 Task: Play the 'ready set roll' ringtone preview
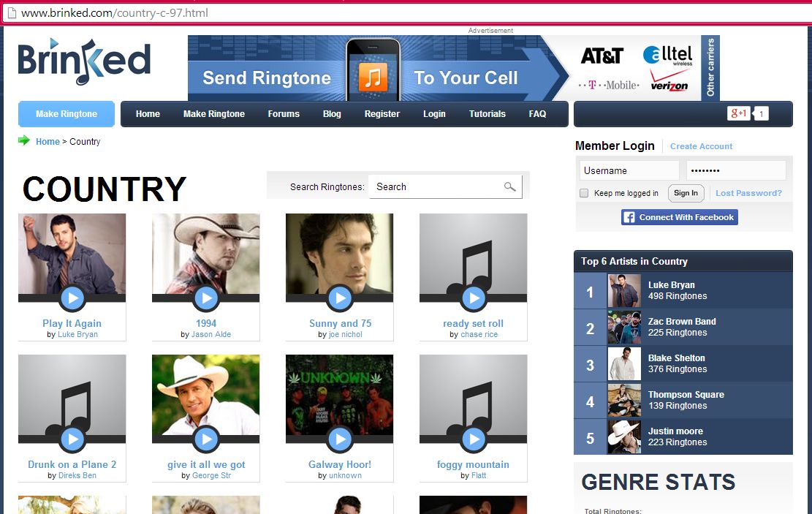(x=474, y=298)
